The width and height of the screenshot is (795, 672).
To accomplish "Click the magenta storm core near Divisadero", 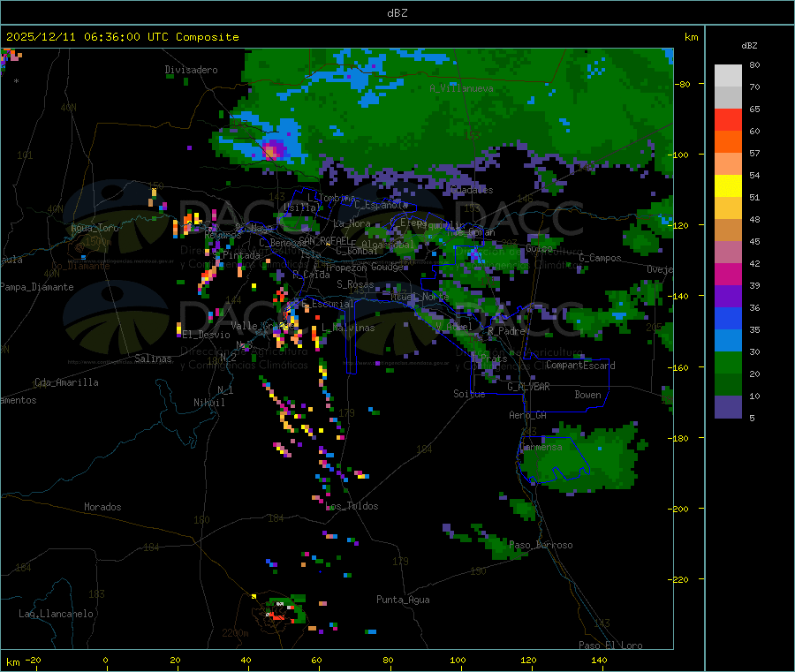I will point(273,150).
